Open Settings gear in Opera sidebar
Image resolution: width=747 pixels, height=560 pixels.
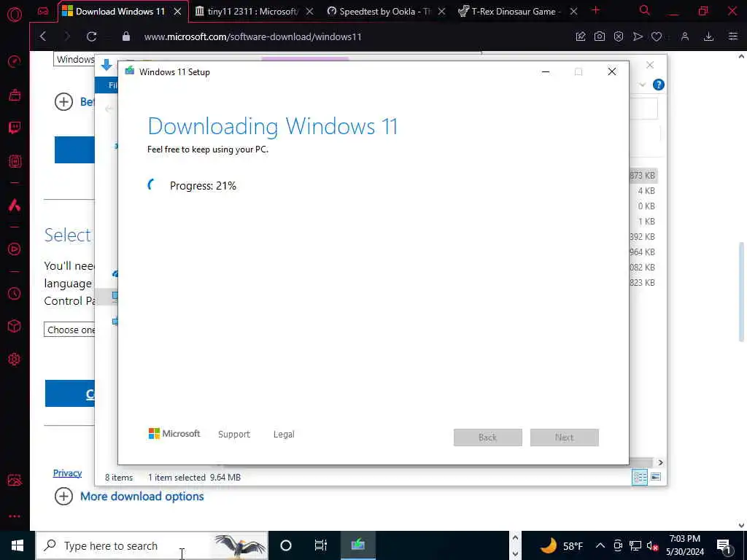(15, 359)
